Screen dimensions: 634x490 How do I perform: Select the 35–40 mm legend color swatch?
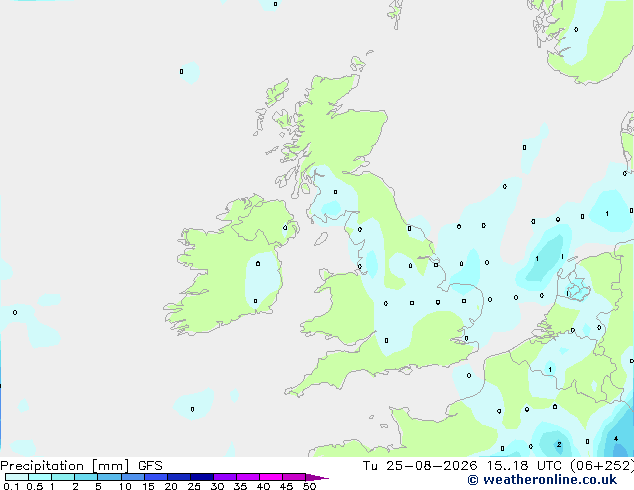(x=247, y=477)
